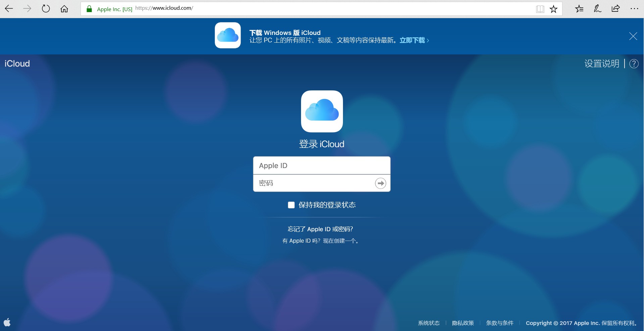
Task: Open 忘记了 Apple ID 或密码 link
Action: tap(320, 229)
